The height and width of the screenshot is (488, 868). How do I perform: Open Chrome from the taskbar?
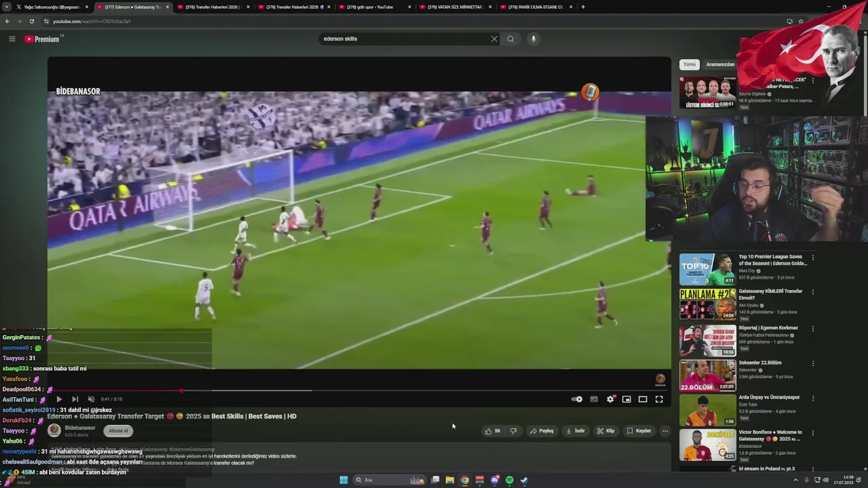(465, 480)
